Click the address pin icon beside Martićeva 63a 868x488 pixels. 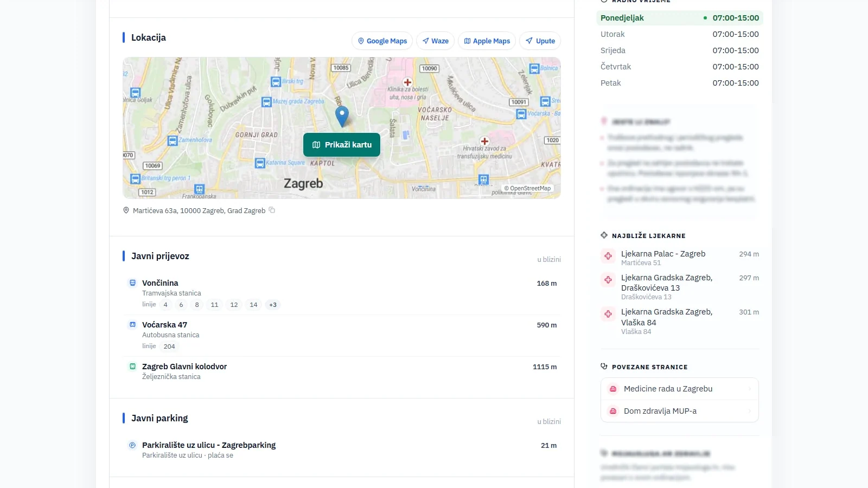(126, 210)
